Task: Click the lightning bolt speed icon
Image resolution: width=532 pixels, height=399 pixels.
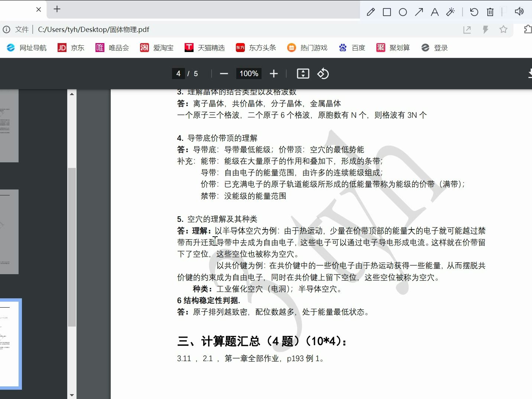Action: pos(485,29)
